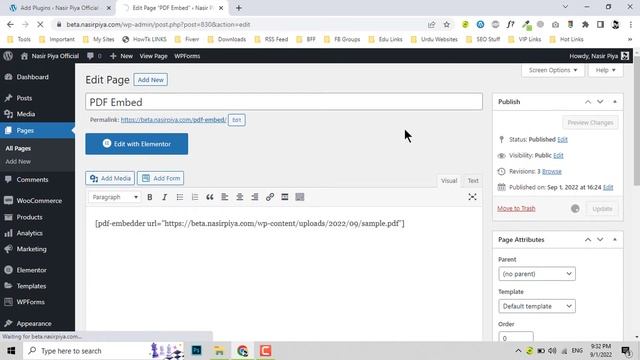Insert a bulleted list
The height and width of the screenshot is (360, 640).
coord(180,197)
